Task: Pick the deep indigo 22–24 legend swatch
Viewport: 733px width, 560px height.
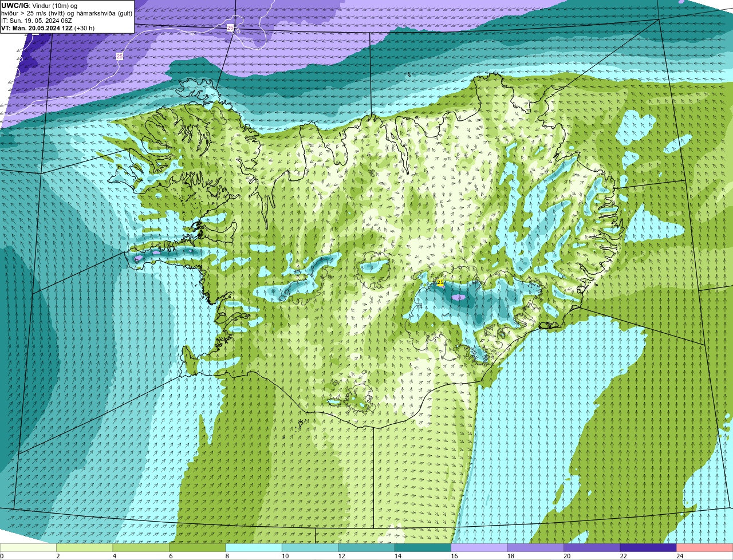Action: (x=648, y=547)
